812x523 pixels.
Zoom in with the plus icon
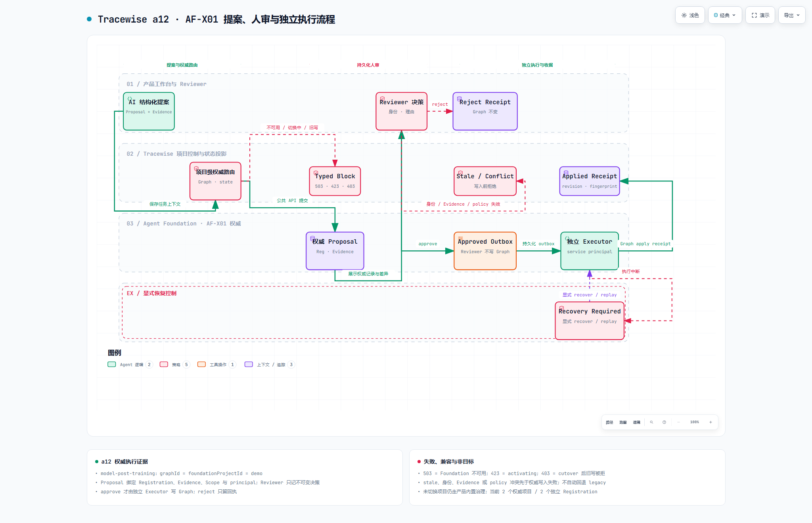(710, 422)
